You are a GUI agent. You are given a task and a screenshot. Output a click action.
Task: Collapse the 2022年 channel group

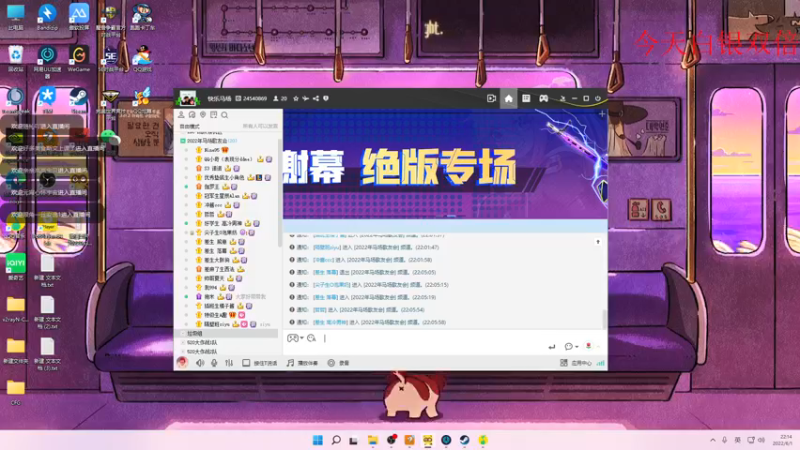[183, 141]
